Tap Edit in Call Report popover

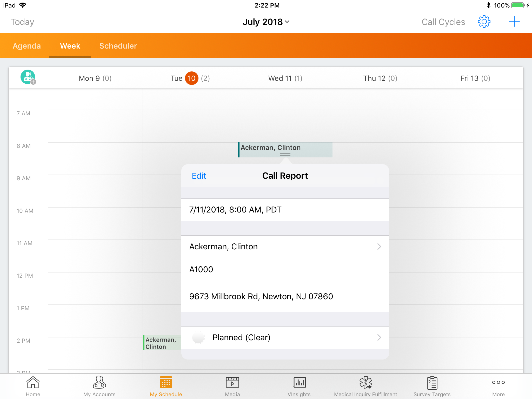[199, 176]
